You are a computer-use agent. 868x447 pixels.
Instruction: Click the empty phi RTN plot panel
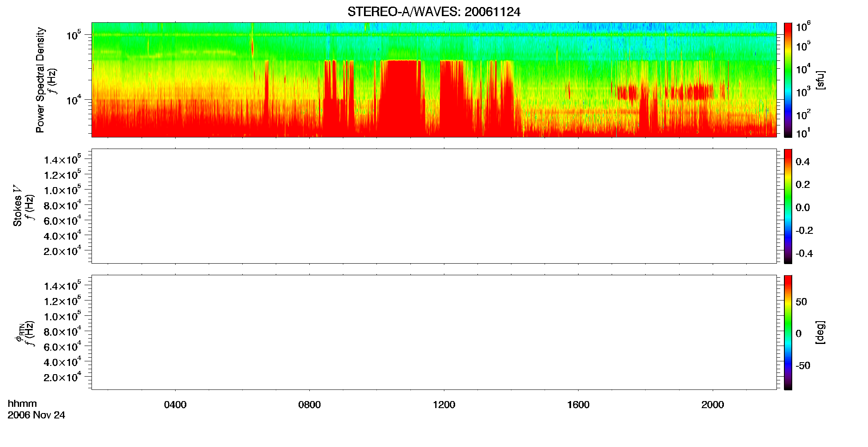tap(434, 332)
